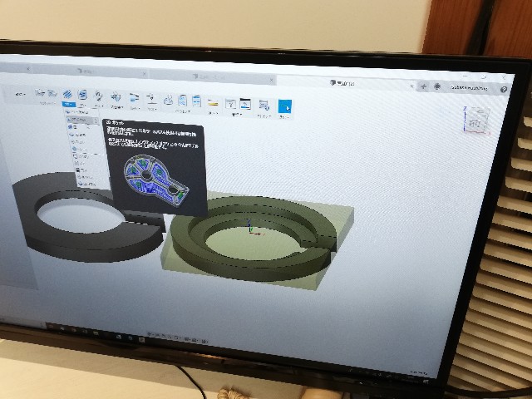The width and height of the screenshot is (532, 399).
Task: Collapse the highlighted 2D panel dropdown label
Action: click(68, 104)
